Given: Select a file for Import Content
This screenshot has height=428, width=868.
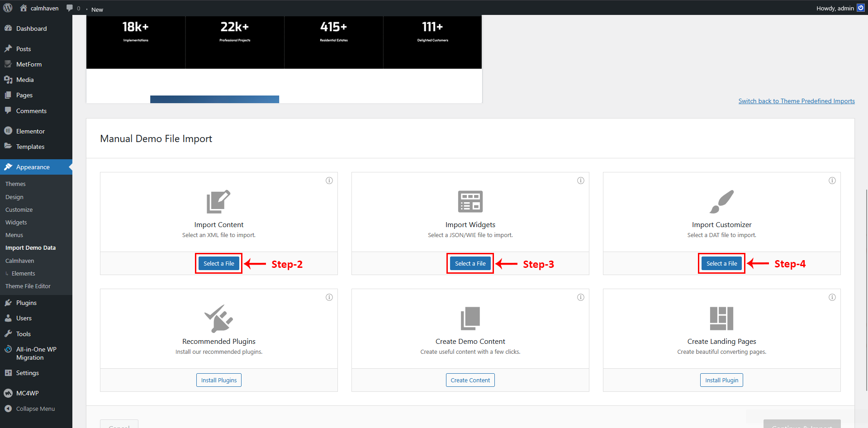Looking at the screenshot, I should (x=219, y=263).
